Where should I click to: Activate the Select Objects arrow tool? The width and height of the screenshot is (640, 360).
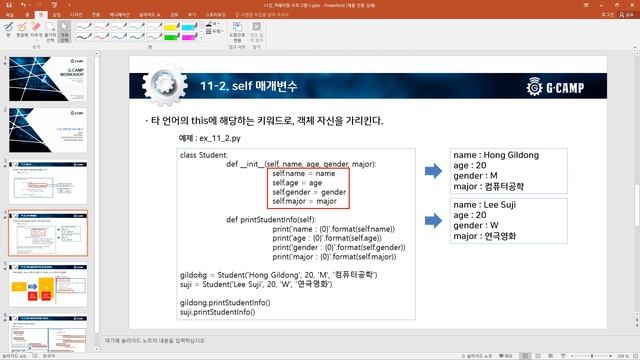(x=64, y=32)
